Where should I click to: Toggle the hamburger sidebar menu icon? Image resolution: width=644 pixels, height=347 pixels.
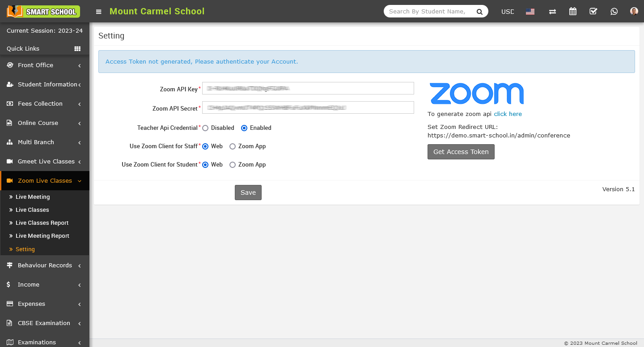click(99, 12)
